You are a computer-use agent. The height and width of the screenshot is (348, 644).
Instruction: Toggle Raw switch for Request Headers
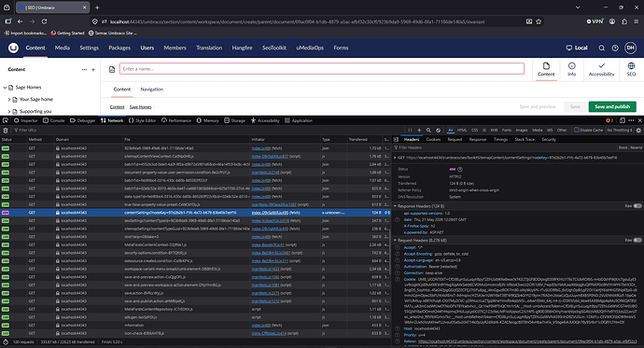coord(637,240)
